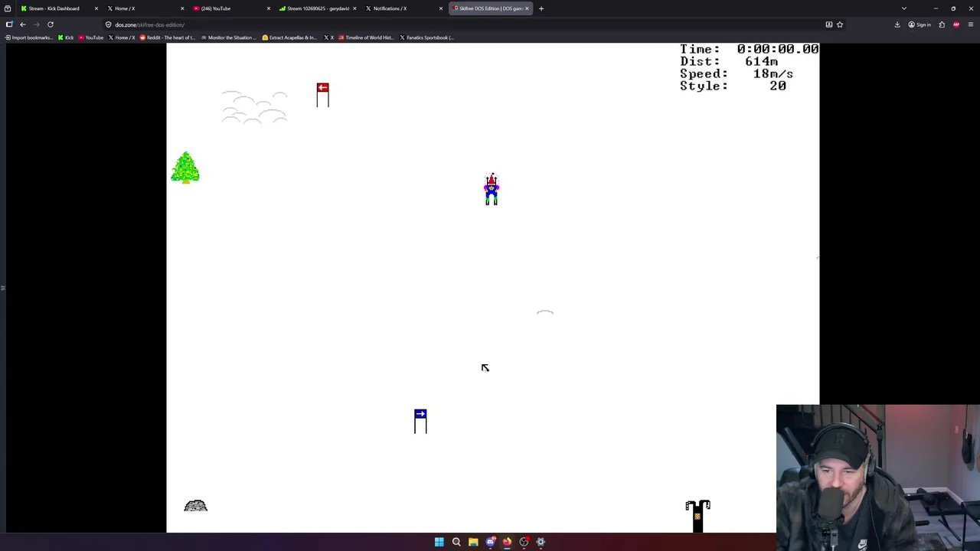The height and width of the screenshot is (551, 980).
Task: Close the Notifications / X tab
Action: [441, 8]
